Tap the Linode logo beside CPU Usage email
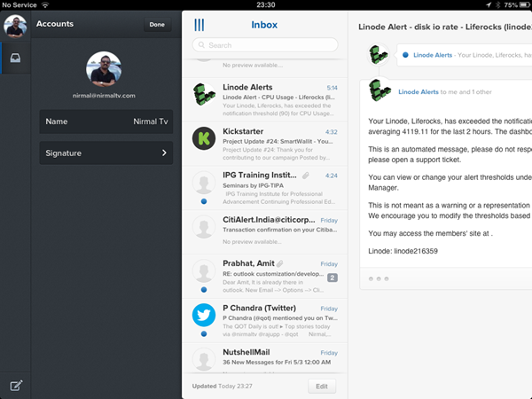Image resolution: width=532 pixels, height=399 pixels. 204,94
